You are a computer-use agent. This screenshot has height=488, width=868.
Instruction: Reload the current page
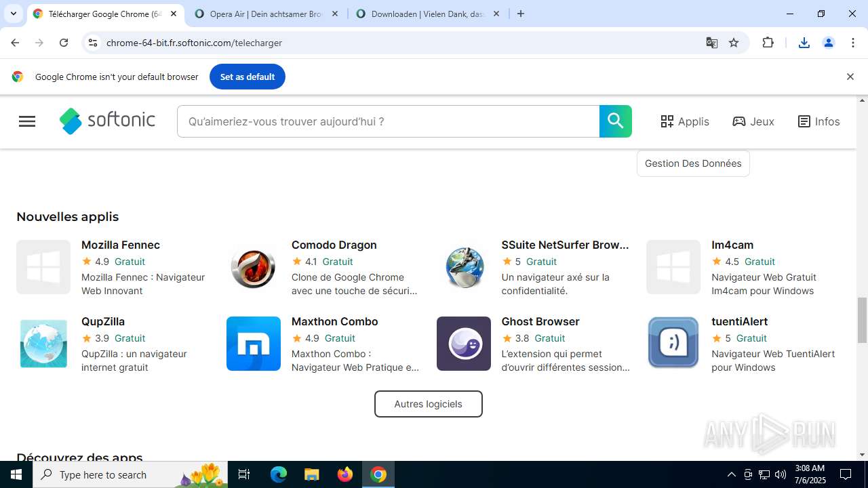tap(64, 43)
